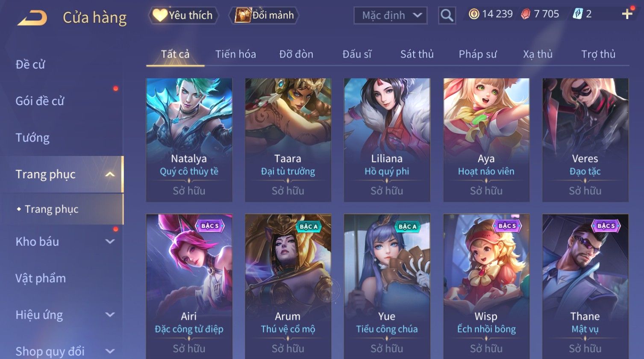Collapse the Trang phục sidebar section

[x=110, y=174]
